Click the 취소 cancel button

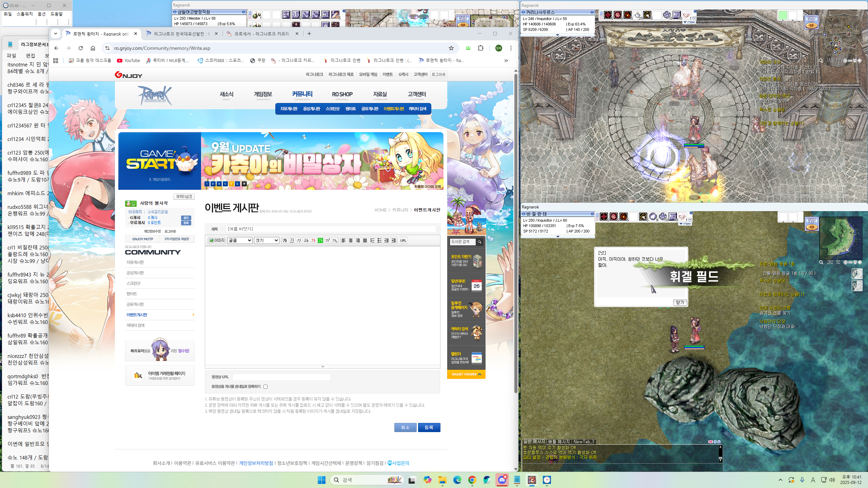(405, 428)
